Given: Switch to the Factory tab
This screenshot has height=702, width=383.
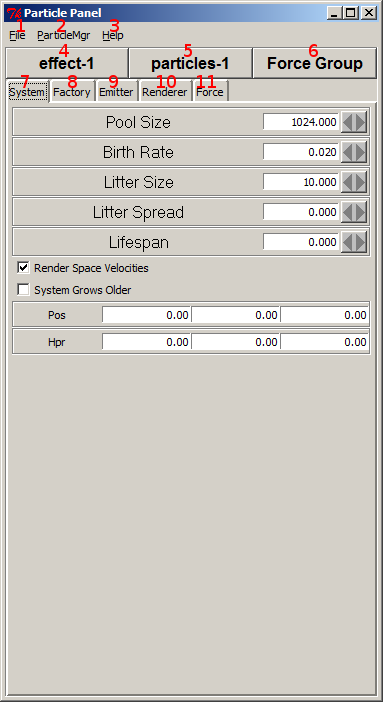Looking at the screenshot, I should 72,92.
